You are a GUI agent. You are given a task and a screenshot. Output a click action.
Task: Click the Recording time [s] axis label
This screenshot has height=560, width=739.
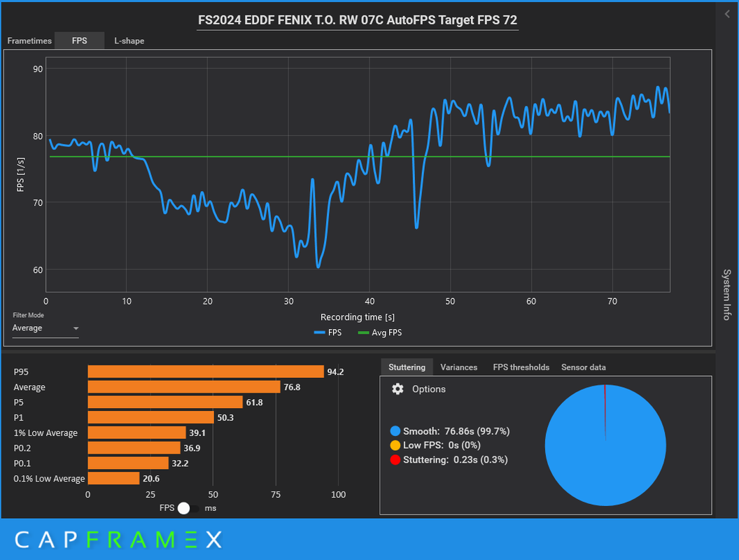pyautogui.click(x=357, y=317)
